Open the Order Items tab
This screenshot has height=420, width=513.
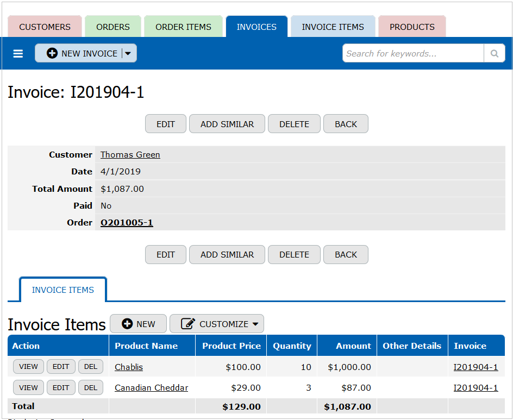point(183,27)
